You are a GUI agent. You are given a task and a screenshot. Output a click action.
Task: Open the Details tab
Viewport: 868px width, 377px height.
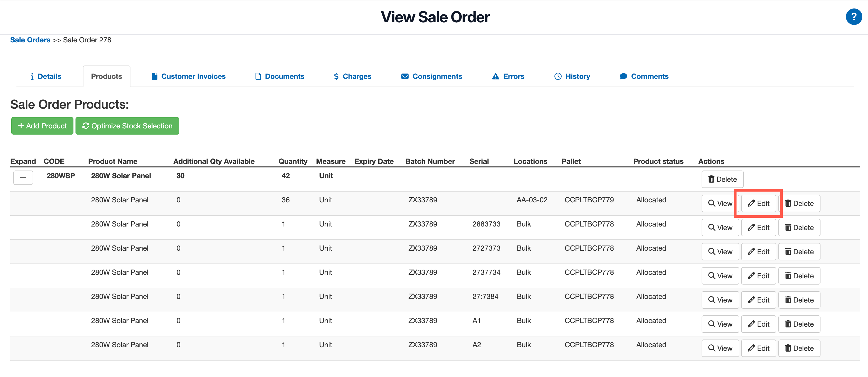pyautogui.click(x=46, y=77)
